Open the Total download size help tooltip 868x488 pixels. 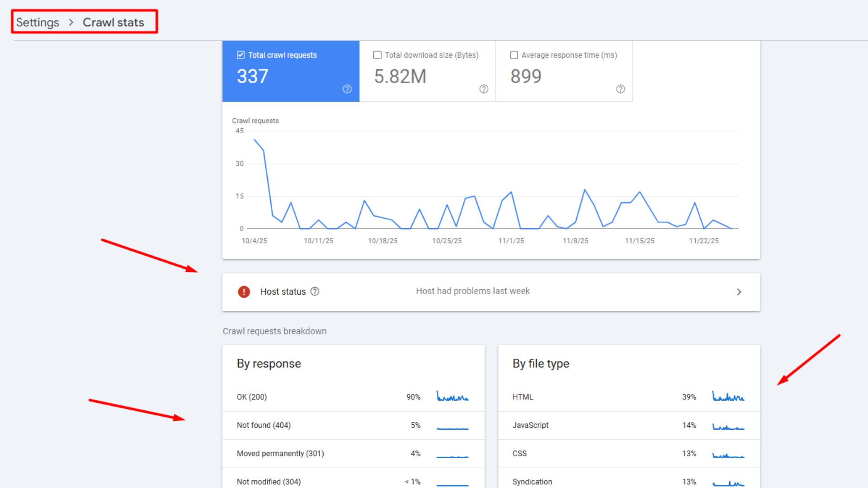coord(484,89)
